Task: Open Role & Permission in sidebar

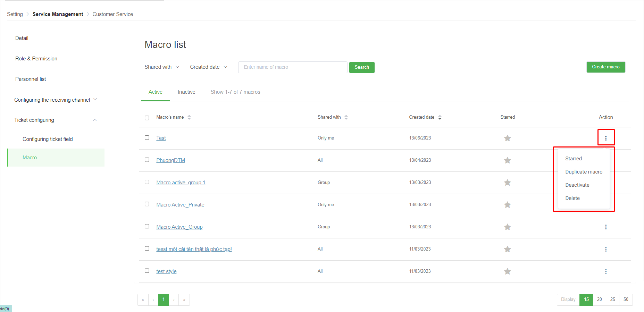Action: (x=36, y=59)
